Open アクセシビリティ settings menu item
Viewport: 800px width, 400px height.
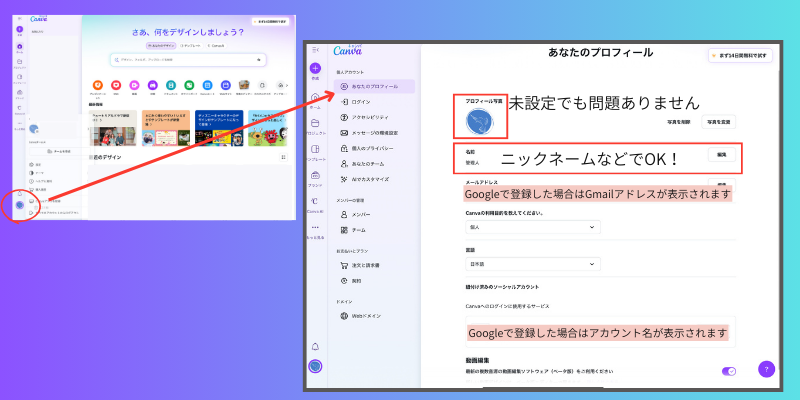[x=374, y=117]
